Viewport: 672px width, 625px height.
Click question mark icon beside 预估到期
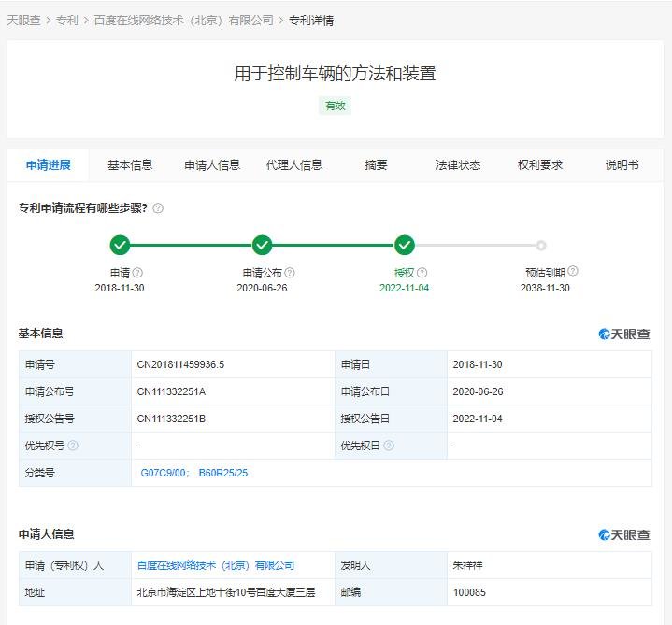[x=573, y=271]
